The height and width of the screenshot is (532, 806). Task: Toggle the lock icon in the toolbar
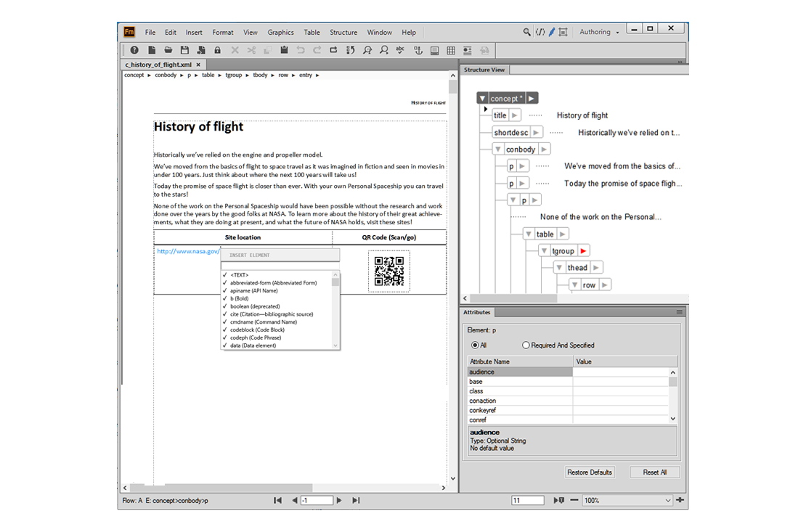pos(217,50)
